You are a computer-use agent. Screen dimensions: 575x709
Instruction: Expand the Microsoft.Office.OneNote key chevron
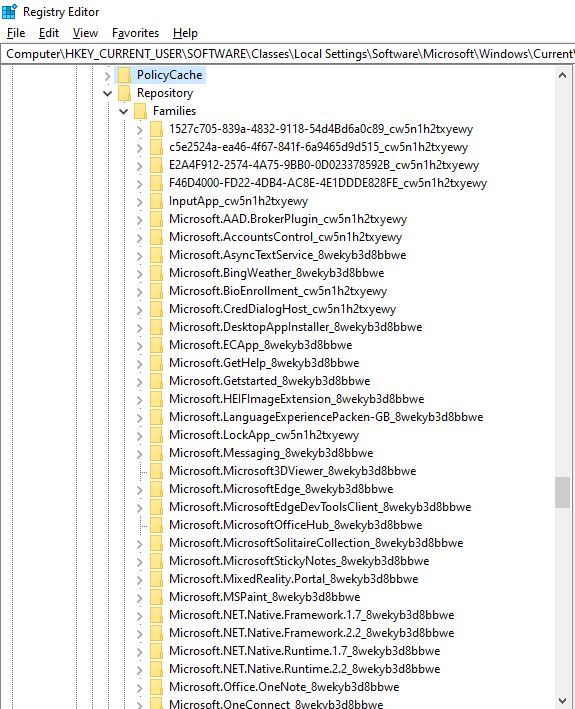(140, 688)
